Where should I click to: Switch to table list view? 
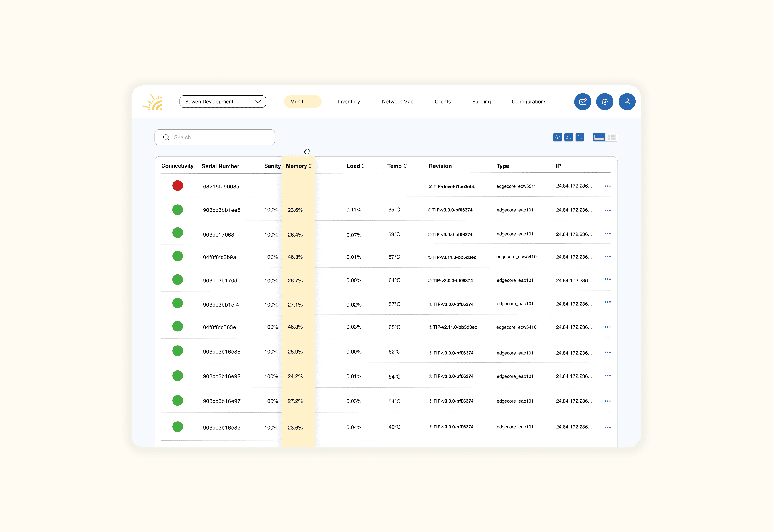click(599, 137)
